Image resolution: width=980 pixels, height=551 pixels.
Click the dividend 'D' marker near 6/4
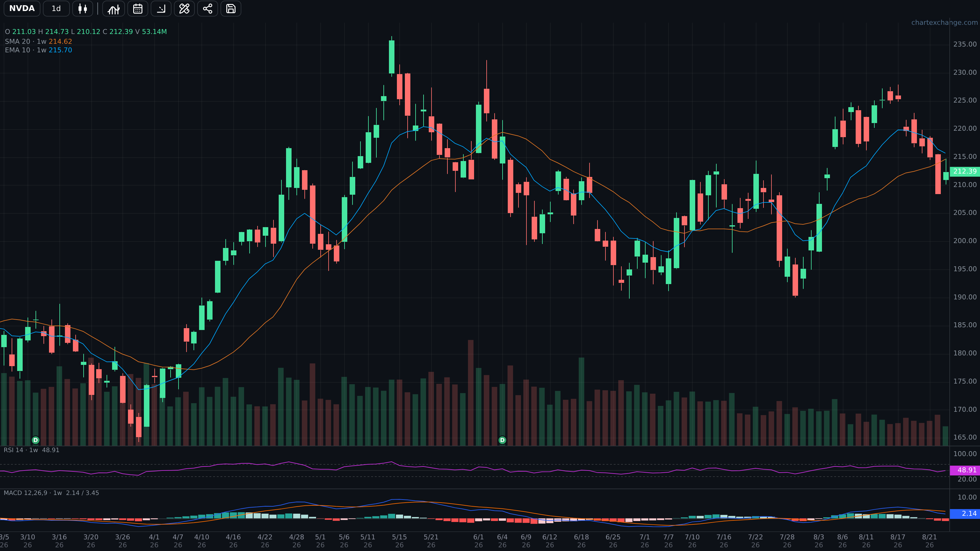pos(502,440)
